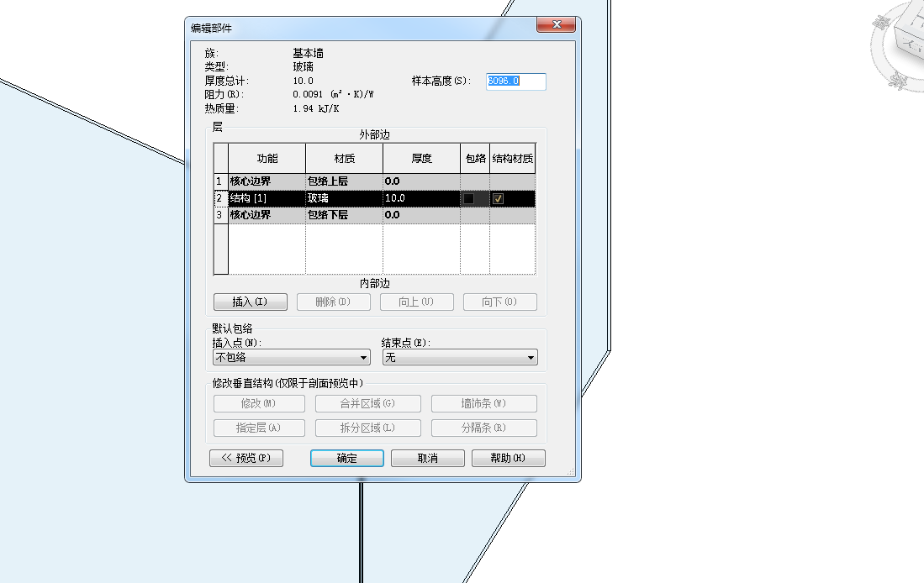Viewport: 924px width, 583px height.
Task: Click the 向上(U) button
Action: coord(417,302)
